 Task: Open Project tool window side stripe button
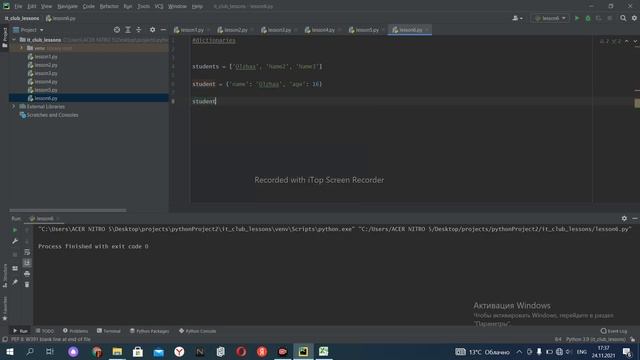5,38
